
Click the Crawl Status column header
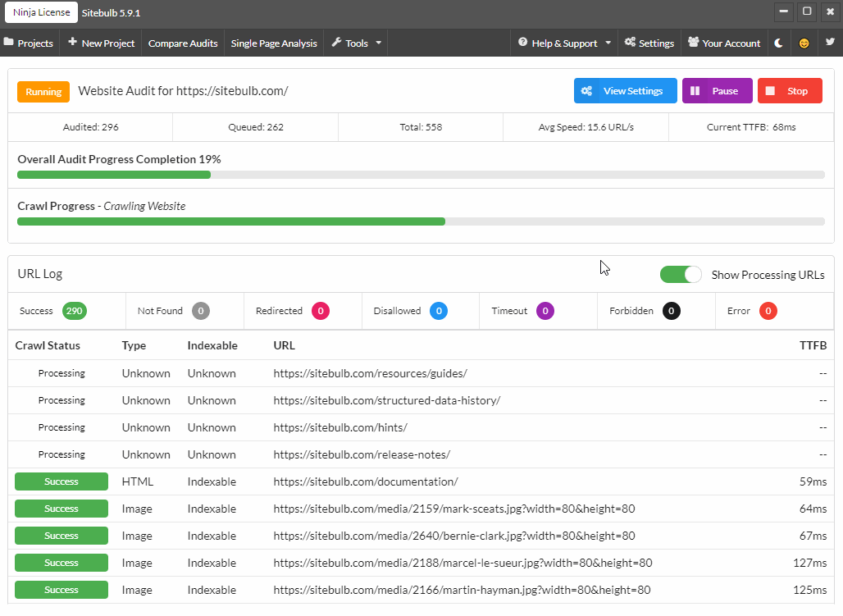pos(48,345)
